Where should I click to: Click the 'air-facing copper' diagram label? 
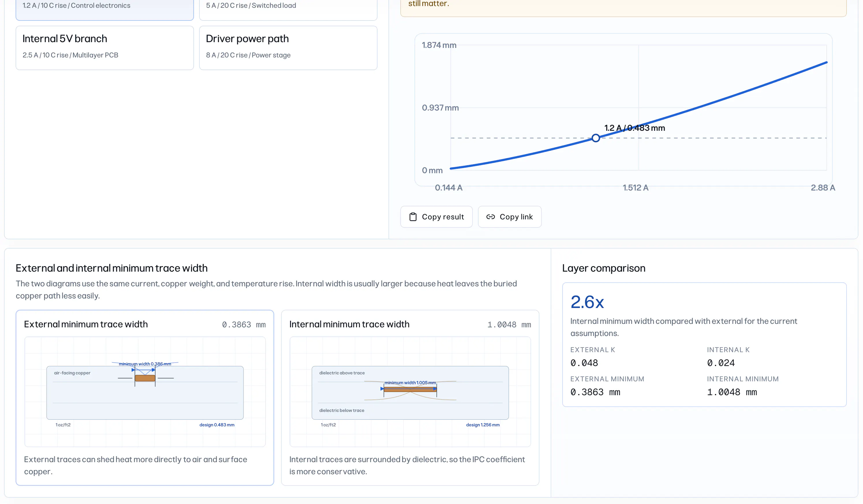coord(72,373)
